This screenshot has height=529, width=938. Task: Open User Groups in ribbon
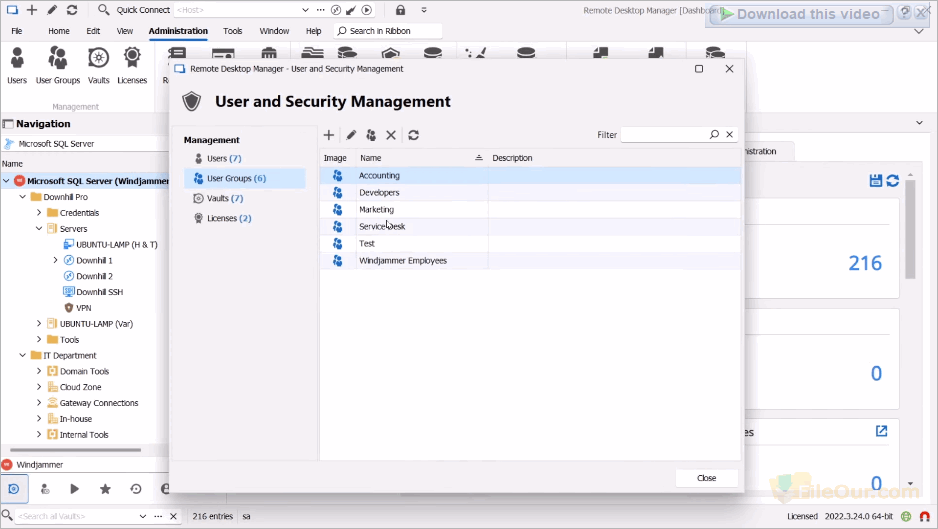coord(58,66)
